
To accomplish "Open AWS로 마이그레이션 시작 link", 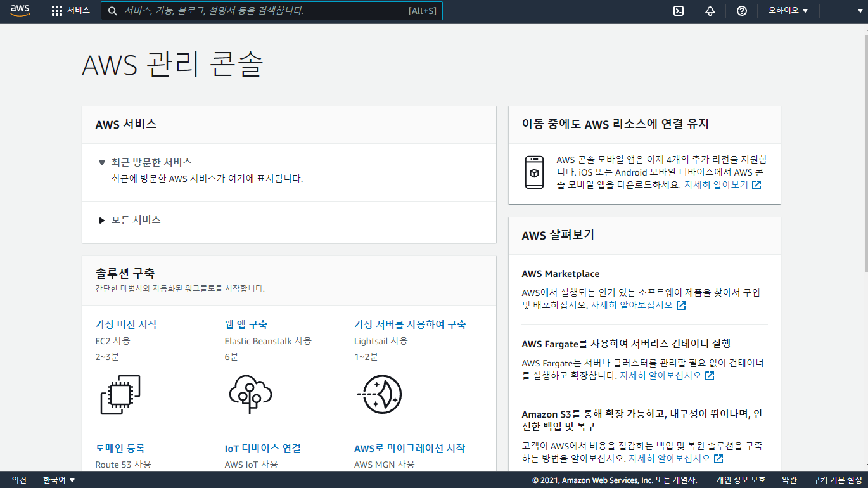I will coord(409,448).
